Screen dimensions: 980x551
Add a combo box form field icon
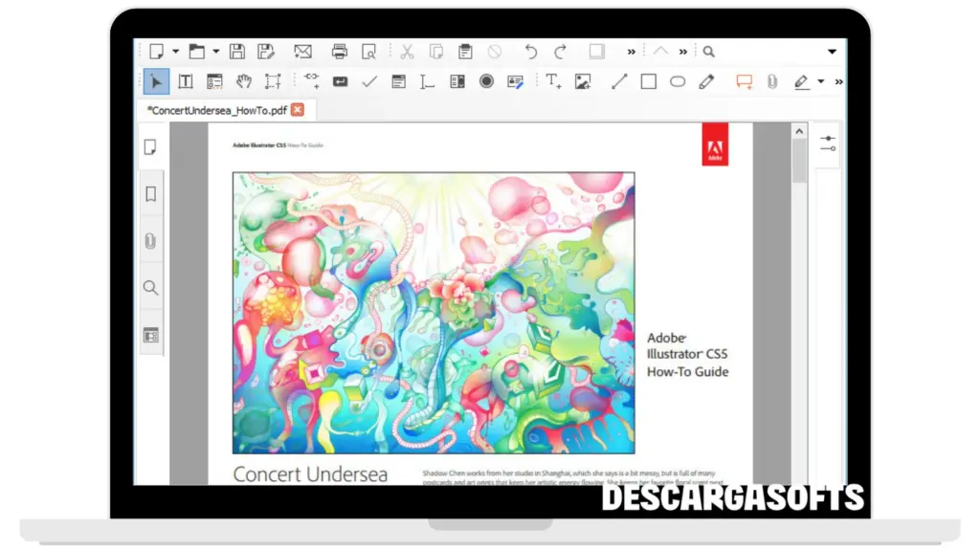coord(457,81)
